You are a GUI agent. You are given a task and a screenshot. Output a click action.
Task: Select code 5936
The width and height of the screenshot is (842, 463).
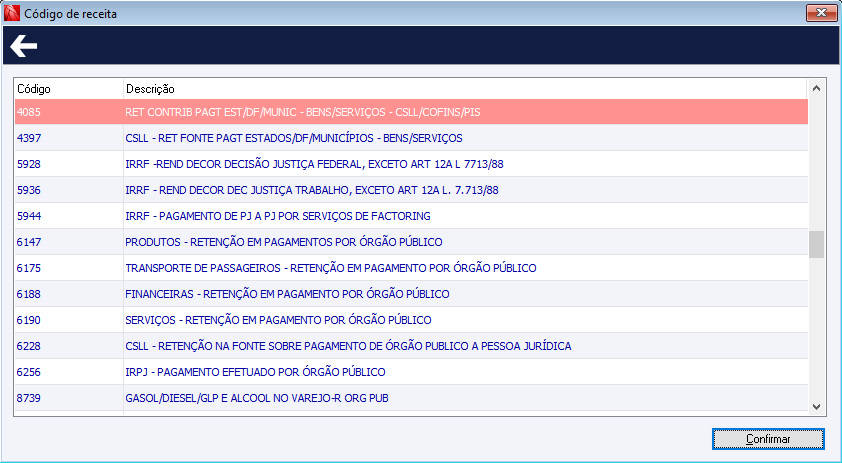coord(28,190)
